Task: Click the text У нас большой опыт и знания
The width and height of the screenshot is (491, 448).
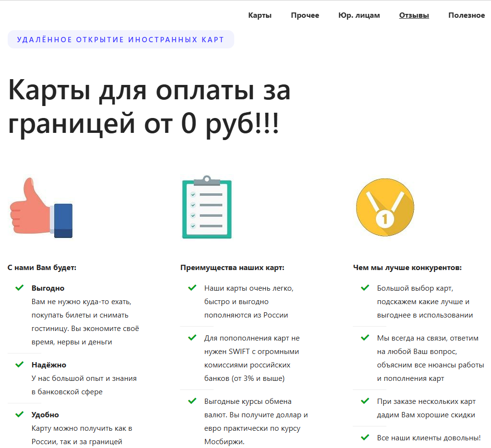Action: (84, 385)
